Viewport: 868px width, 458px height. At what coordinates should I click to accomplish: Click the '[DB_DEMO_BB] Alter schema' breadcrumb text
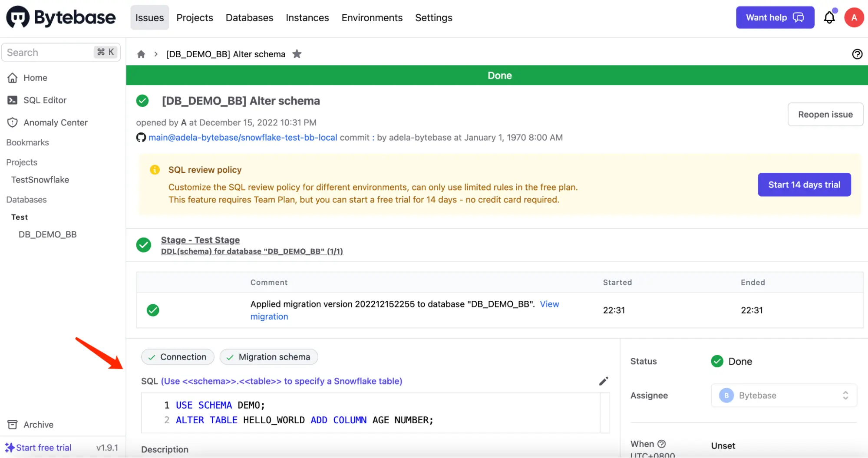click(226, 54)
